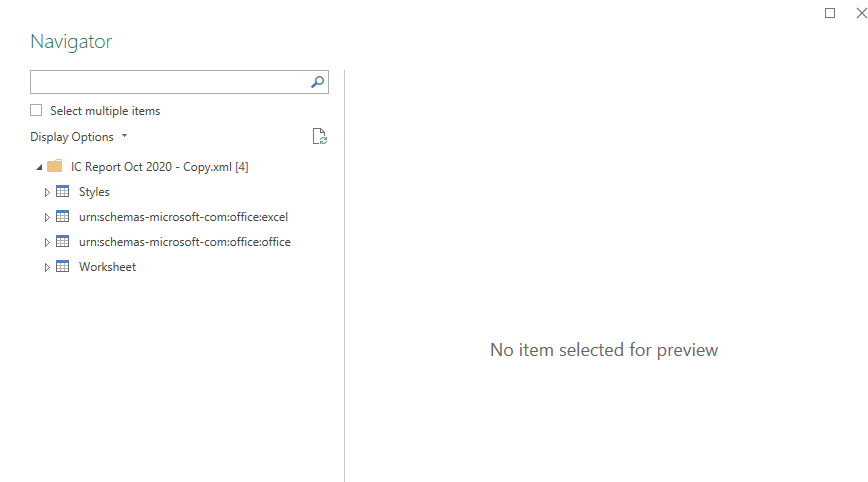Click the folder icon for IC Report
This screenshot has height=482, width=868.
(55, 166)
